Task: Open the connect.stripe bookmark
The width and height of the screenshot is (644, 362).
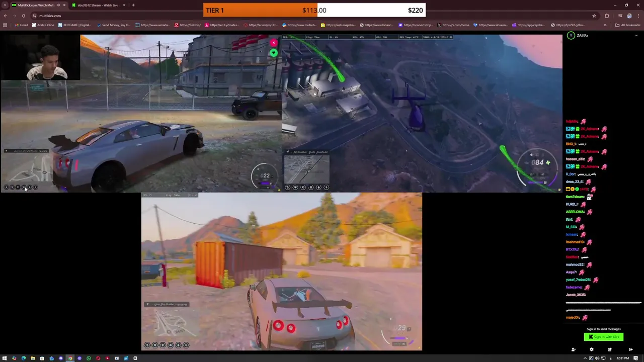Action: coord(416,25)
